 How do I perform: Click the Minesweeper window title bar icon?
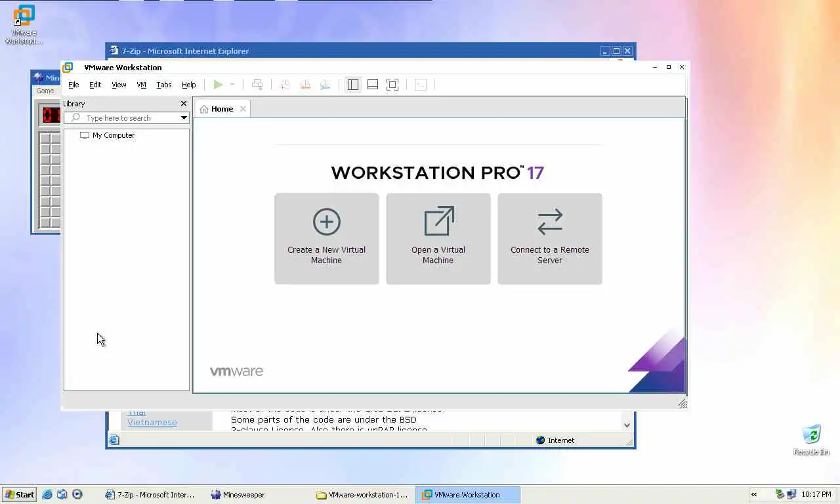[x=39, y=77]
